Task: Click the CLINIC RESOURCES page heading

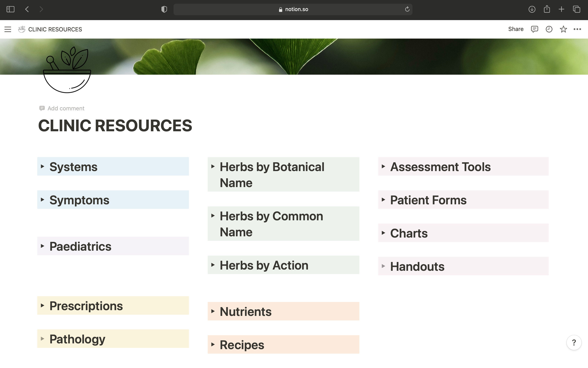Action: click(x=115, y=126)
